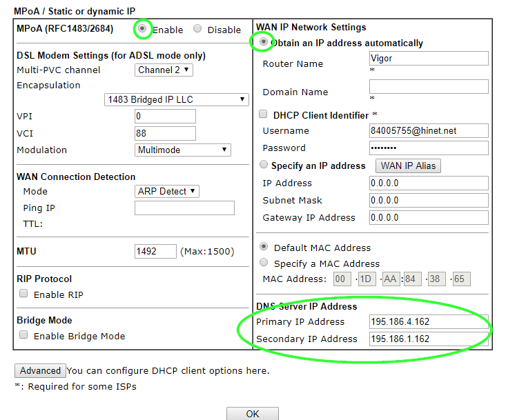Expand the Encapsulation dropdown list
526x420 pixels.
pos(175,99)
